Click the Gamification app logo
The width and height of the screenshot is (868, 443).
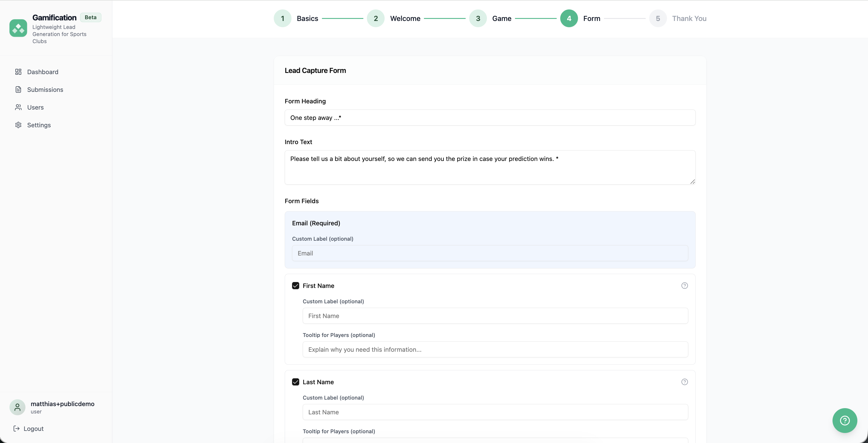[x=19, y=28]
